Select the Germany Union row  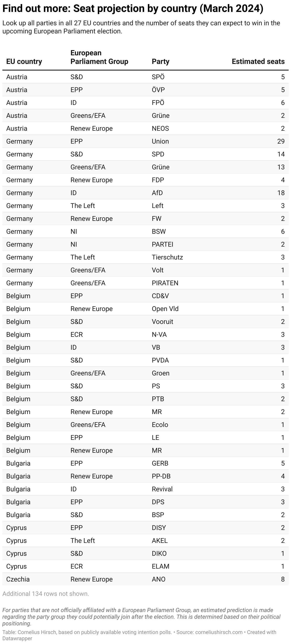[145, 141]
